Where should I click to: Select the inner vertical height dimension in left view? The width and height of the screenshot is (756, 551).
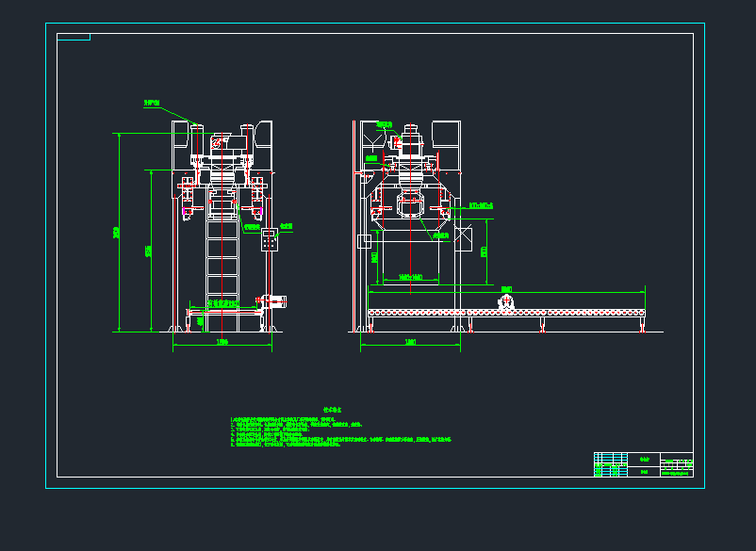click(151, 251)
